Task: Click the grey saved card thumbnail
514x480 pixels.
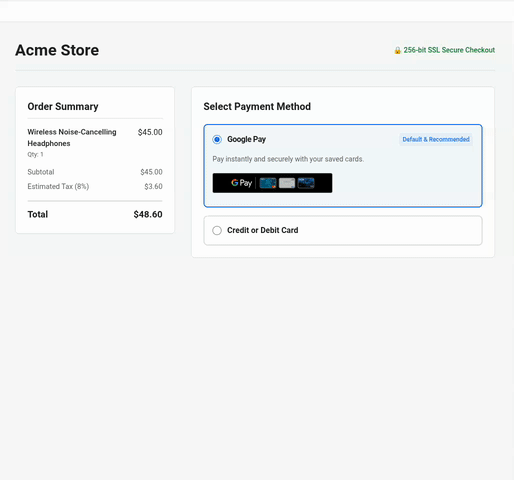Action: [287, 183]
